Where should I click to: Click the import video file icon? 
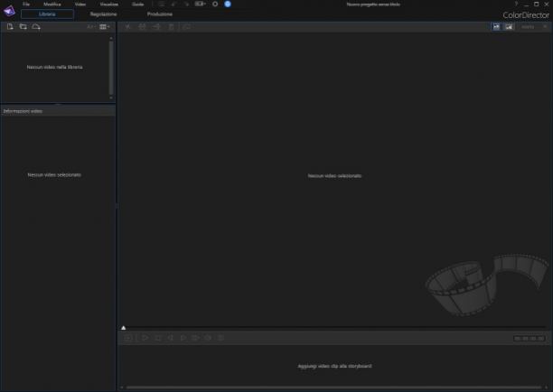10,27
